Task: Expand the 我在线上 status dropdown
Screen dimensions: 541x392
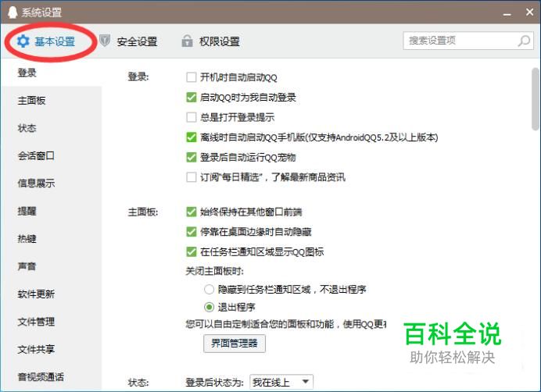Action: coord(281,383)
